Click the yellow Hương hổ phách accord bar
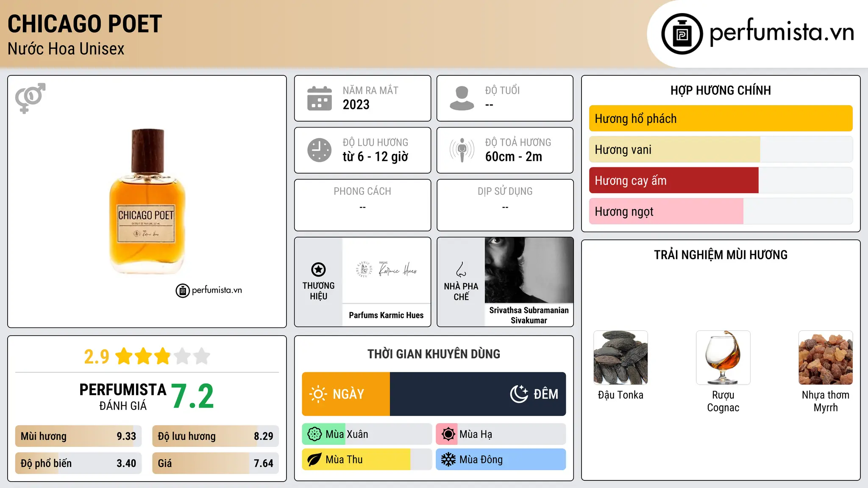This screenshot has width=868, height=488. 721,119
